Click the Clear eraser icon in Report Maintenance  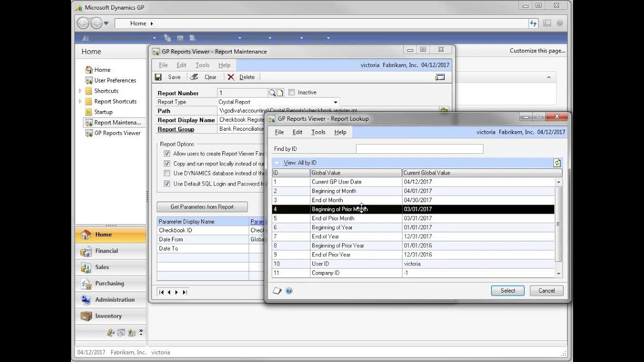(x=194, y=77)
